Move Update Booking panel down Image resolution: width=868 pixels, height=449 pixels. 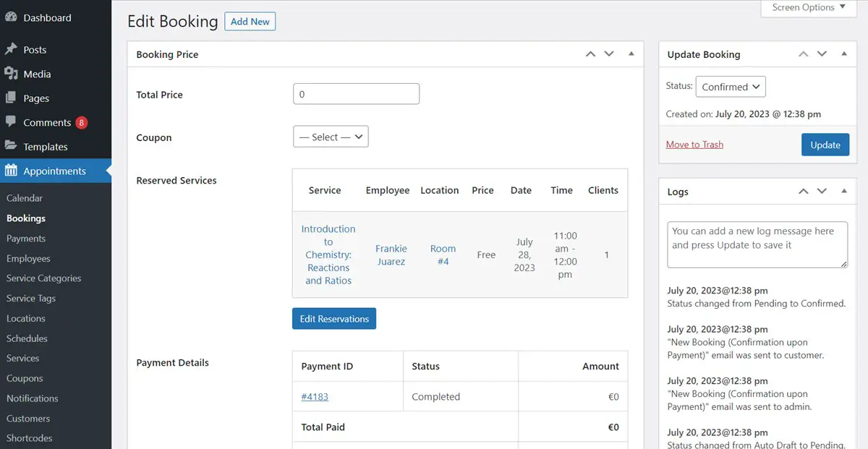[x=822, y=54]
